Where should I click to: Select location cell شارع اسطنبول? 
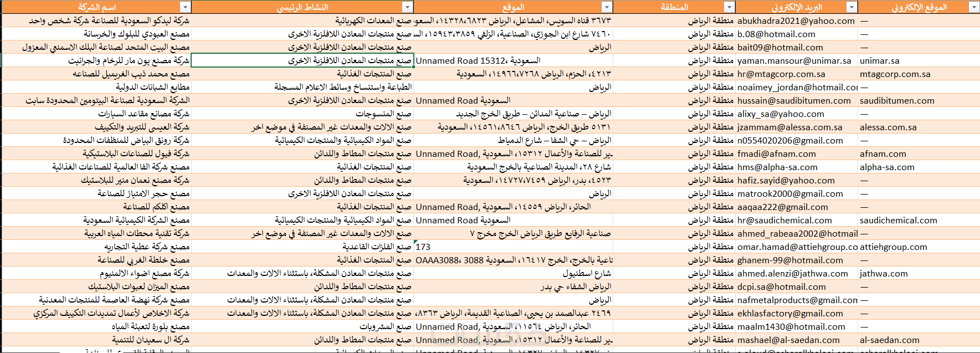pyautogui.click(x=514, y=273)
